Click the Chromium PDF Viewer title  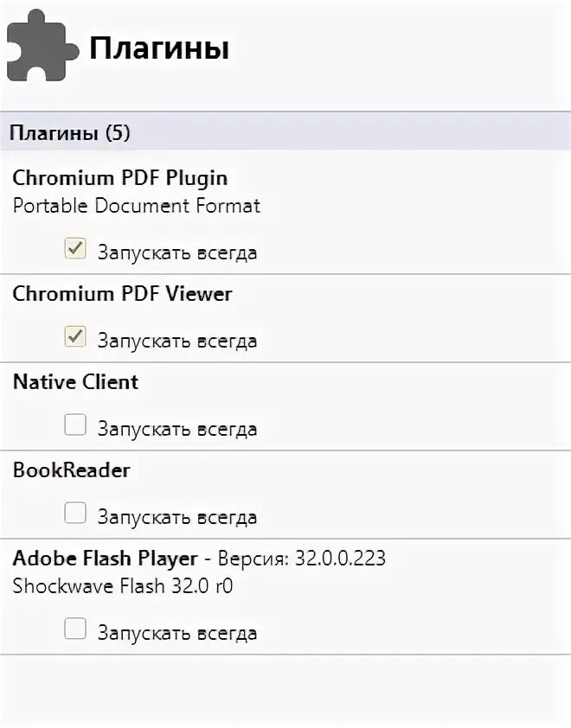(x=122, y=294)
